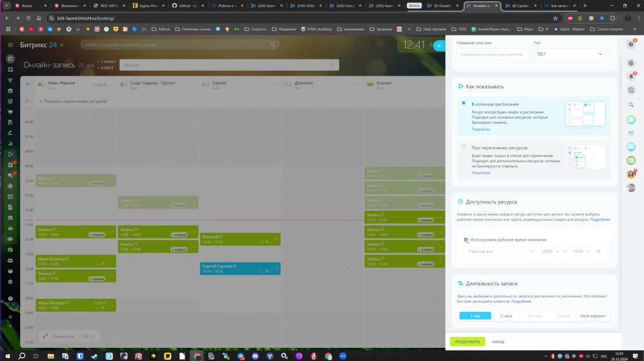
Task: Open Сидр Сидров column three-dot menu
Action: click(194, 85)
